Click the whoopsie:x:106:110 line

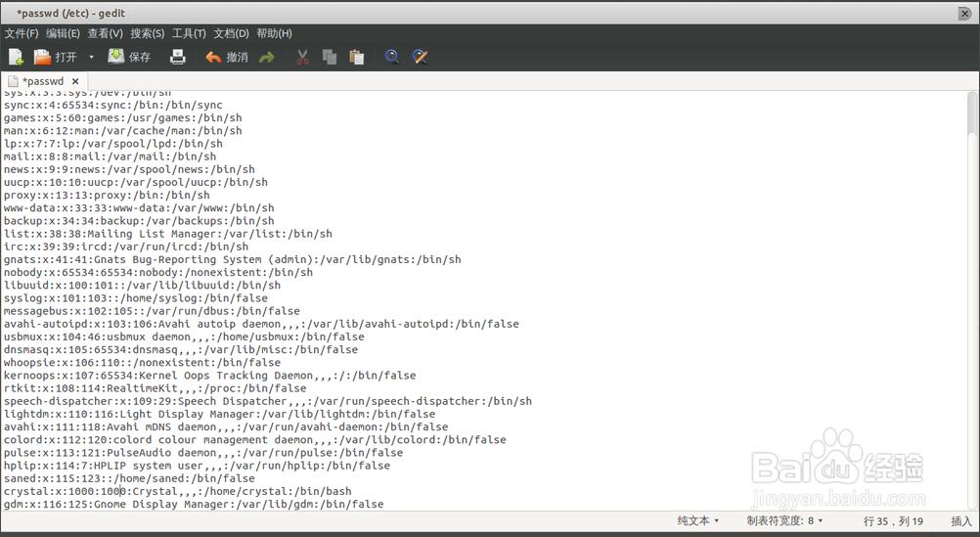point(142,363)
